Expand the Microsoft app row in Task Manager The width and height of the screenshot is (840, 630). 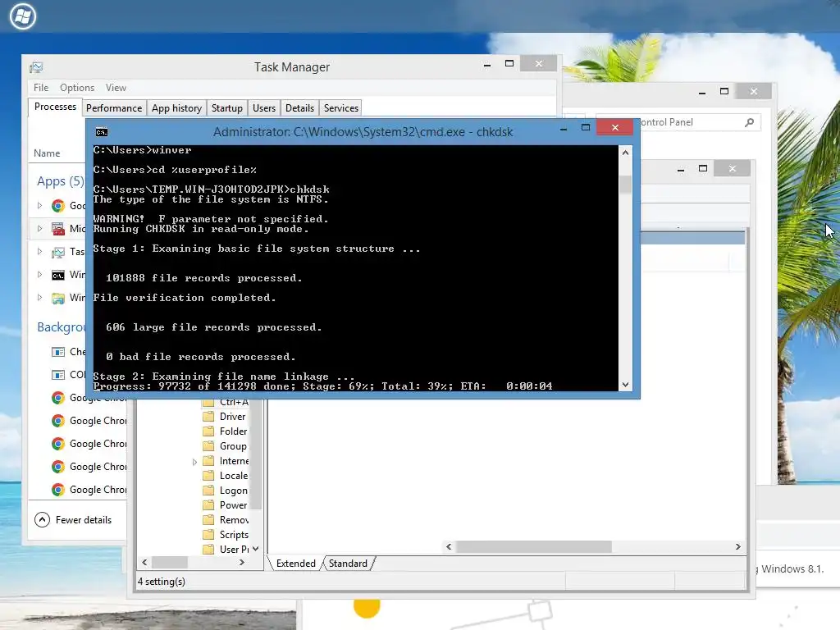pyautogui.click(x=39, y=228)
